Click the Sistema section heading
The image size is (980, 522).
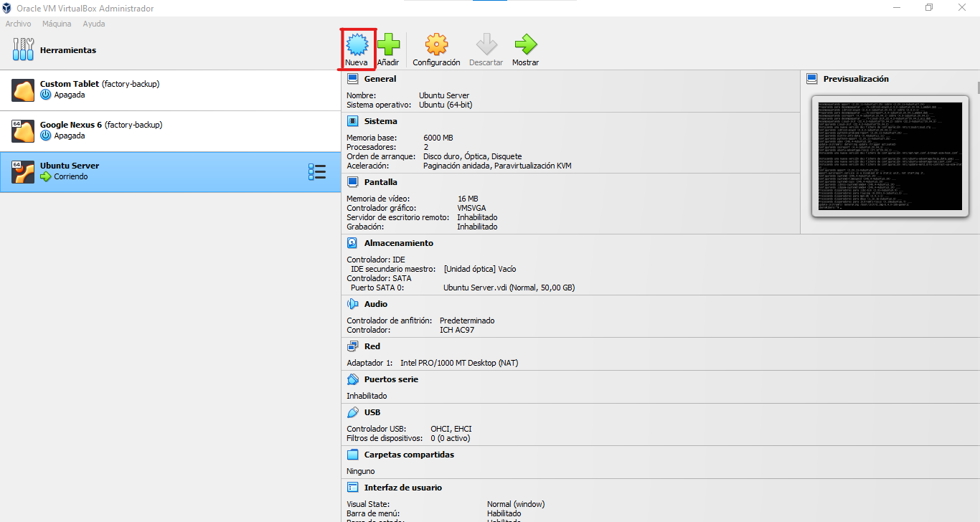(380, 121)
